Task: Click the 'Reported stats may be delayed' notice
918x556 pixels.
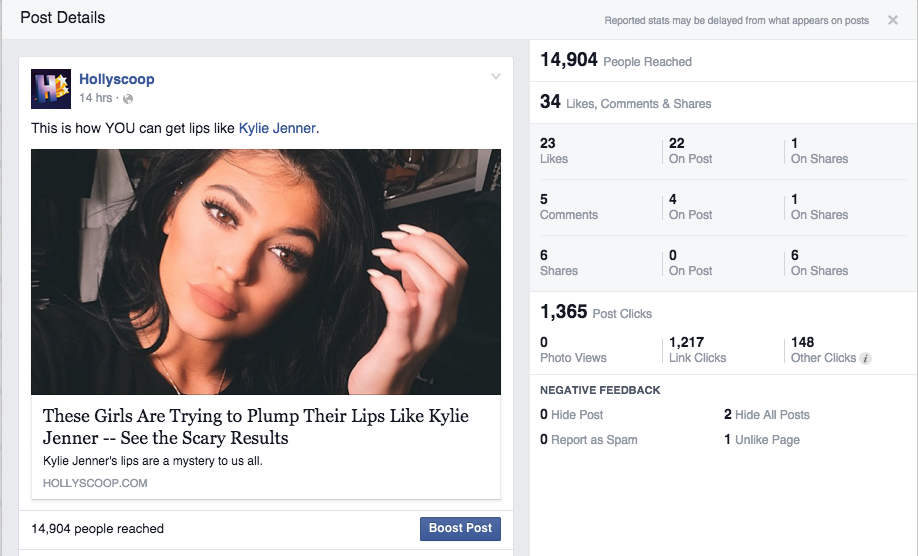Action: [x=737, y=20]
